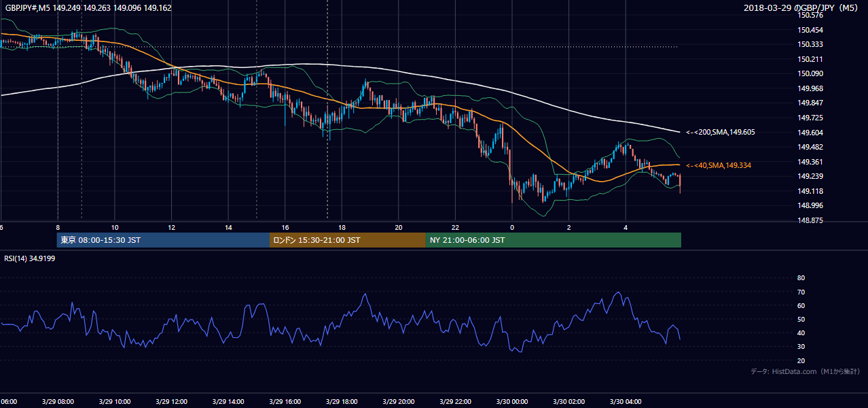Viewport: 868px width, 408px height.
Task: Click hour tick 14 under price chart
Action: pos(228,227)
